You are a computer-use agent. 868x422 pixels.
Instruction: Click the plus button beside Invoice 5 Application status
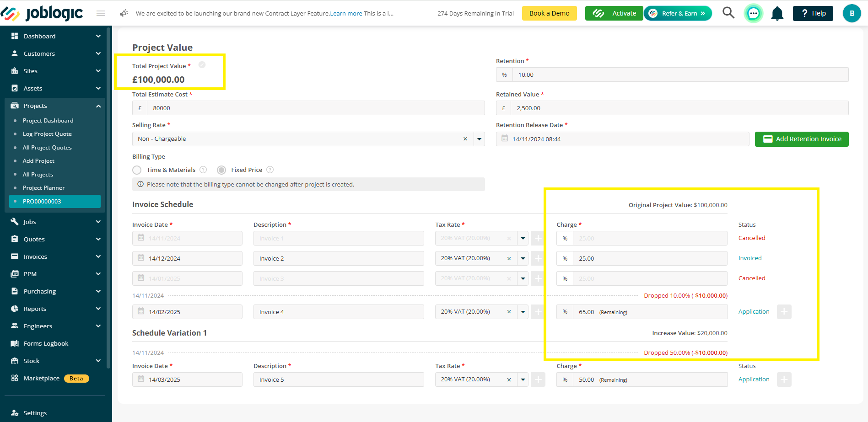(x=784, y=379)
